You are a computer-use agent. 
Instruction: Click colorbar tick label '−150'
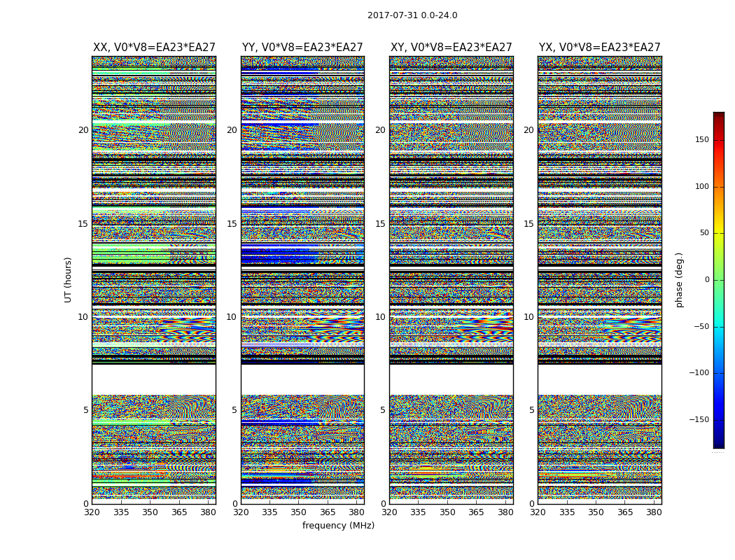pos(699,420)
